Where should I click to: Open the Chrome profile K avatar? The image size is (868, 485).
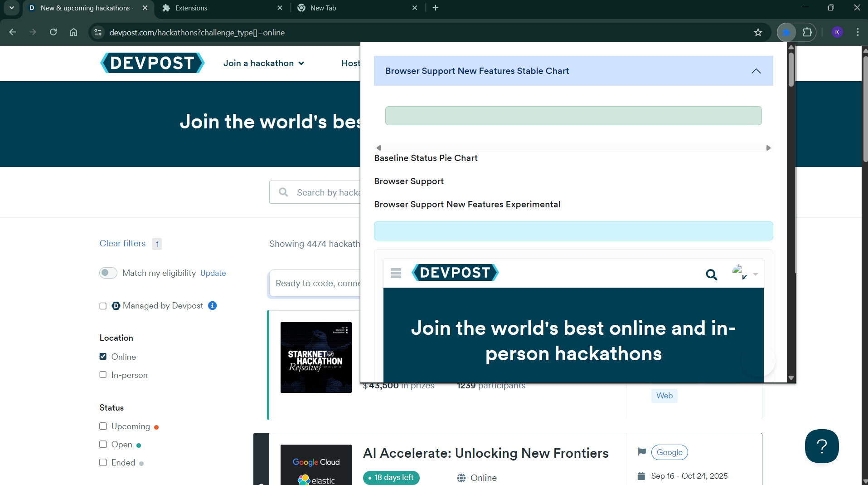[837, 32]
